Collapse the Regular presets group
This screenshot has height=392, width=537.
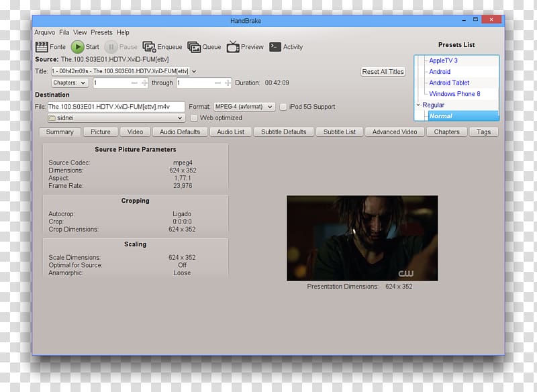tap(418, 105)
